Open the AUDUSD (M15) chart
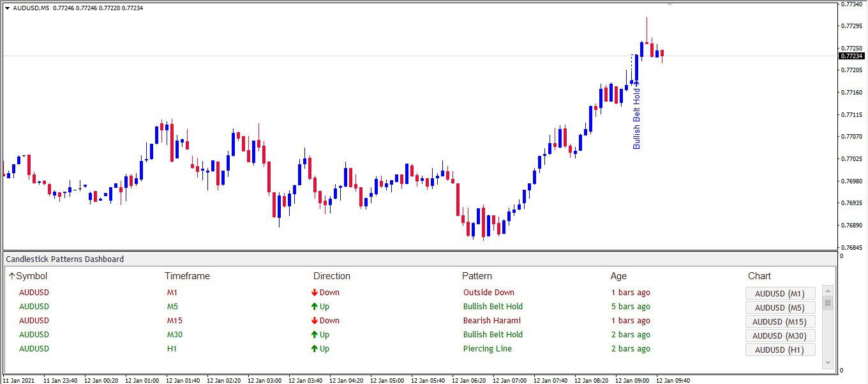Image resolution: width=868 pixels, height=384 pixels. (780, 321)
